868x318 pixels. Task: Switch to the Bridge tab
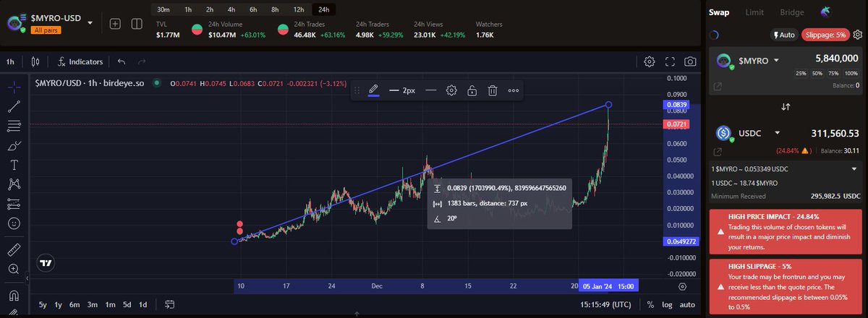(x=791, y=12)
